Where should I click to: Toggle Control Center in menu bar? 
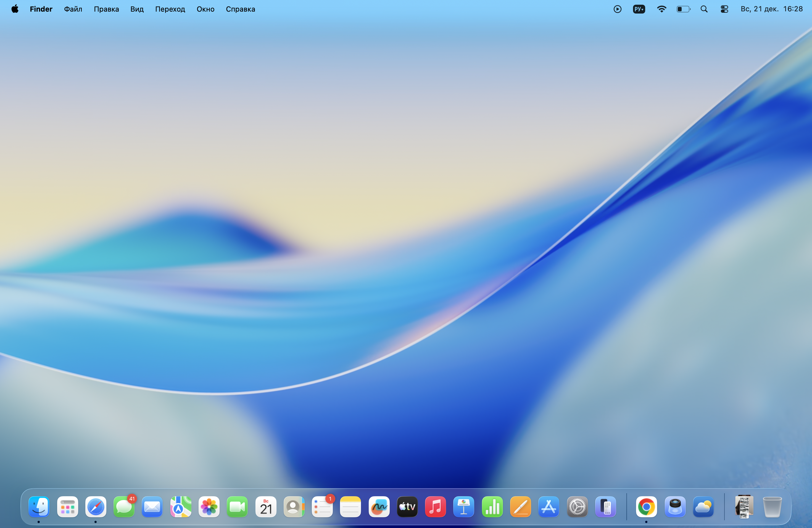[724, 9]
